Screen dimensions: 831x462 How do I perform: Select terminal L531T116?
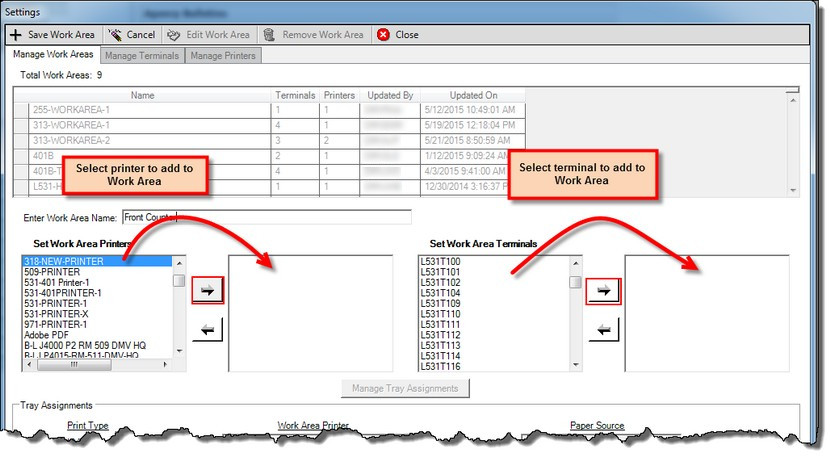coord(440,366)
